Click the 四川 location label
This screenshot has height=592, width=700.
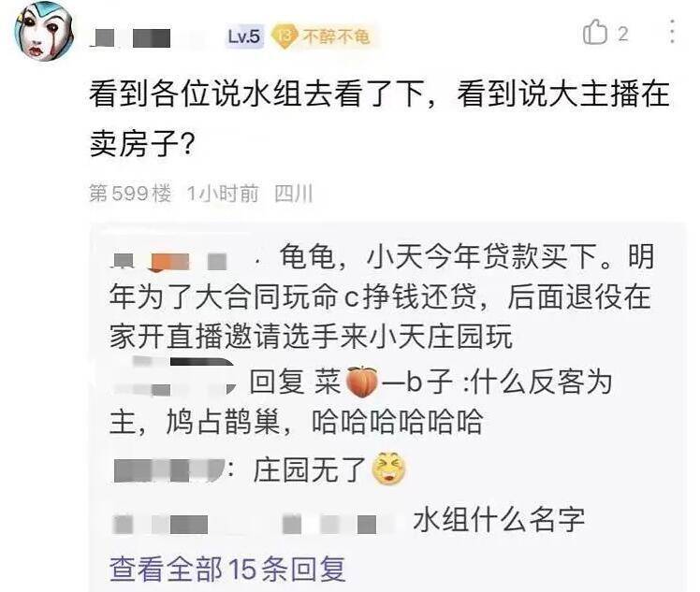[x=293, y=194]
